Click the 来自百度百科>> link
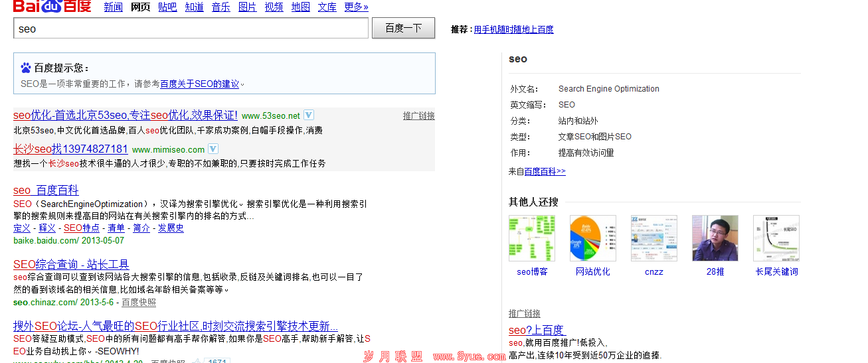This screenshot has width=868, height=363. pyautogui.click(x=545, y=172)
